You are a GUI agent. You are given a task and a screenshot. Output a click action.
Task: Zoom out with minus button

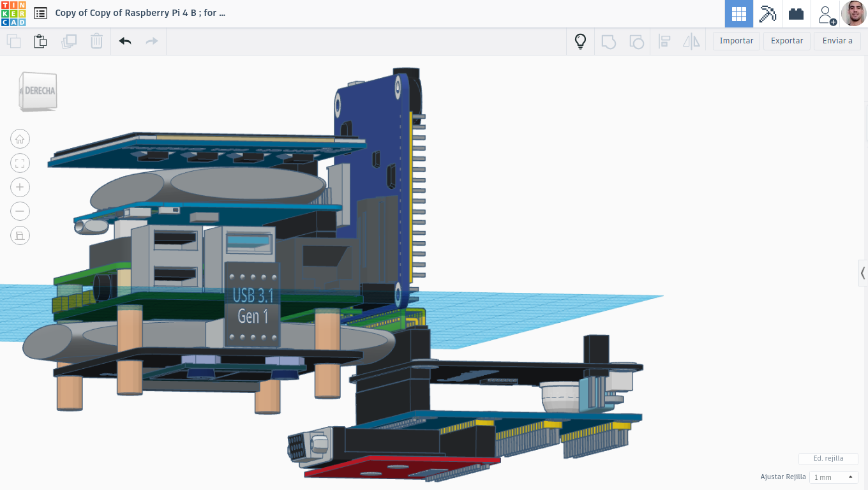click(x=20, y=211)
